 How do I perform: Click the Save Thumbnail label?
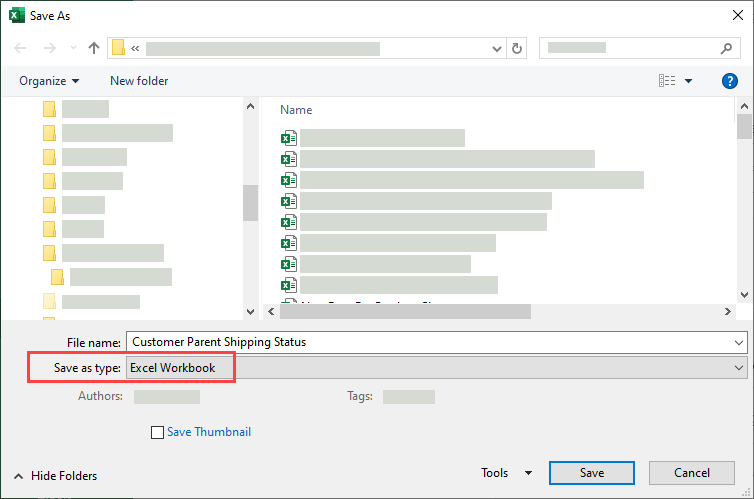pos(209,432)
